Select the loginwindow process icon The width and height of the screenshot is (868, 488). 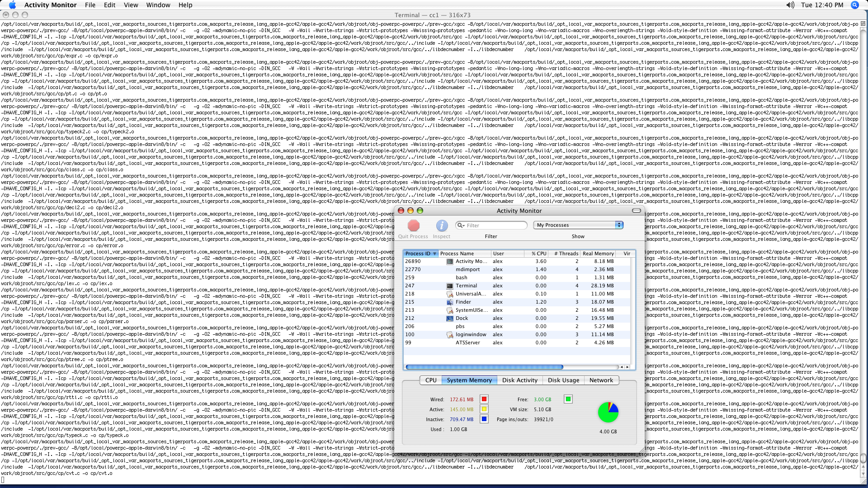tap(450, 335)
